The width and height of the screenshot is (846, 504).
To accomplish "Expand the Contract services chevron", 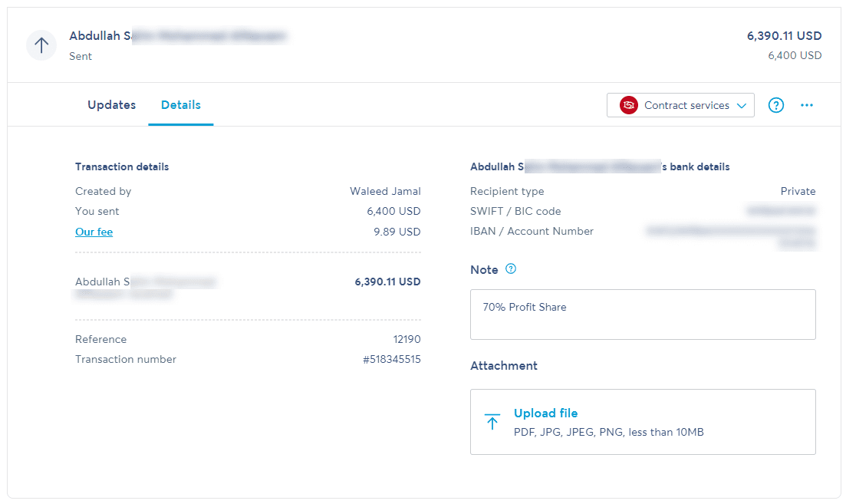I will (x=742, y=106).
